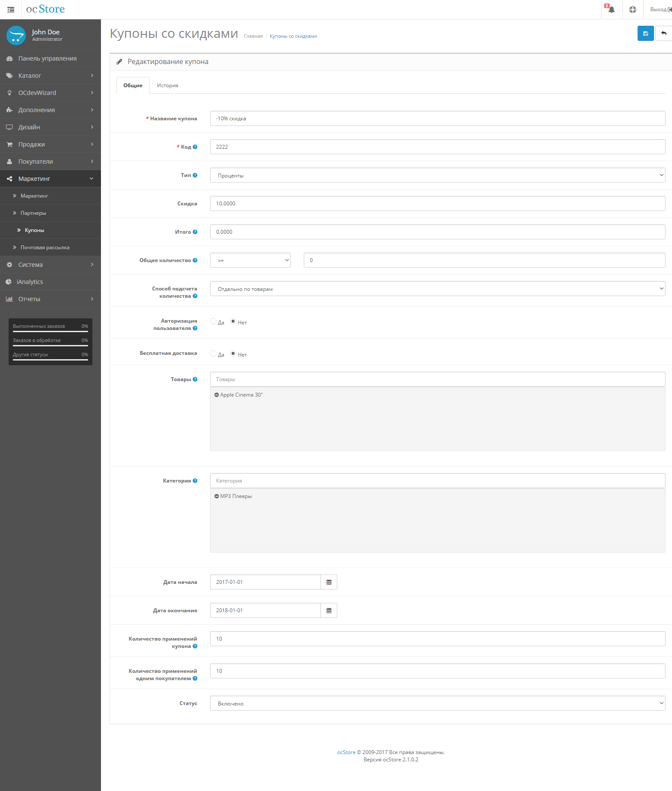The height and width of the screenshot is (791, 672).
Task: Select Нет for Бесплатная доставка
Action: click(x=233, y=354)
